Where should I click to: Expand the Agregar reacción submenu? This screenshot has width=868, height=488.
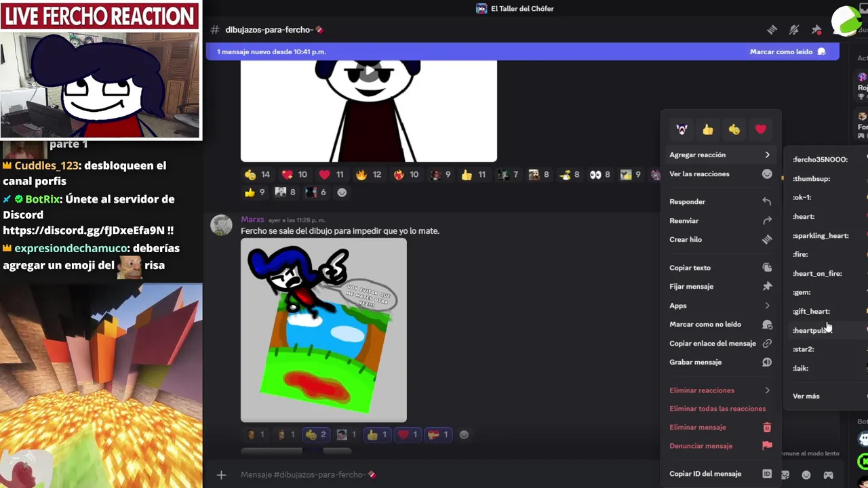pos(719,155)
